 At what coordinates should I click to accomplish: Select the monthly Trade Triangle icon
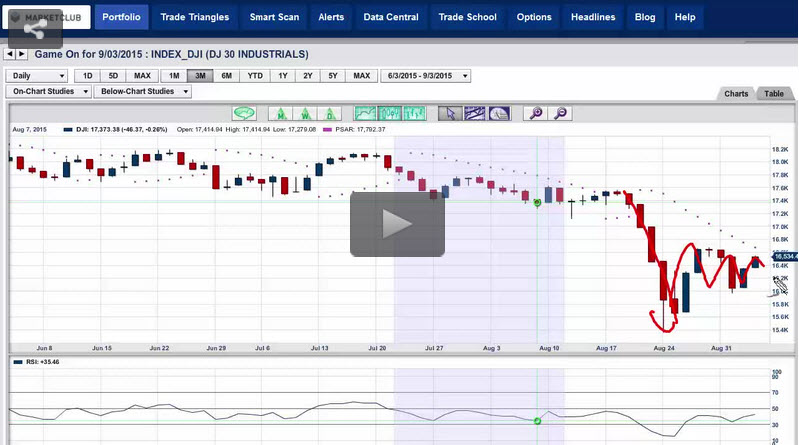[x=283, y=113]
